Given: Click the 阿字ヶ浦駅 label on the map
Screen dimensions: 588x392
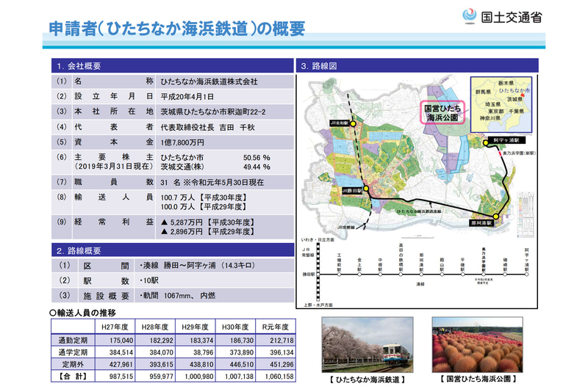Looking at the screenshot, I should [506, 140].
